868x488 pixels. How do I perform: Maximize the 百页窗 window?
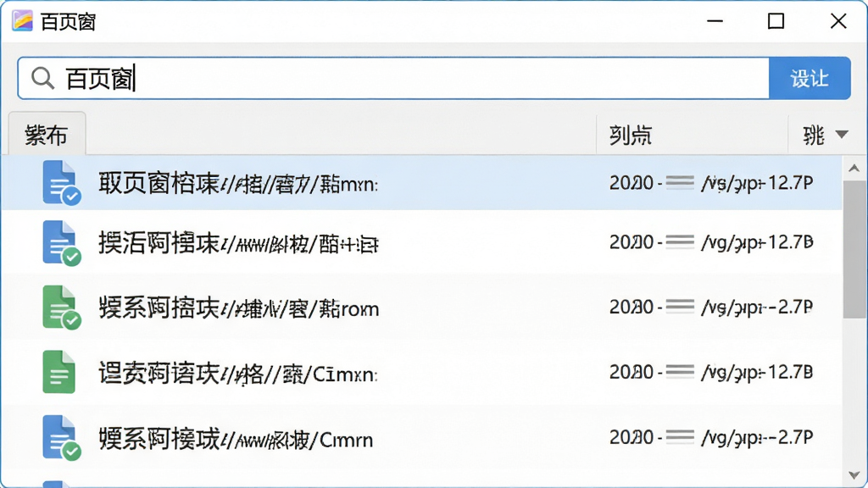click(x=776, y=21)
